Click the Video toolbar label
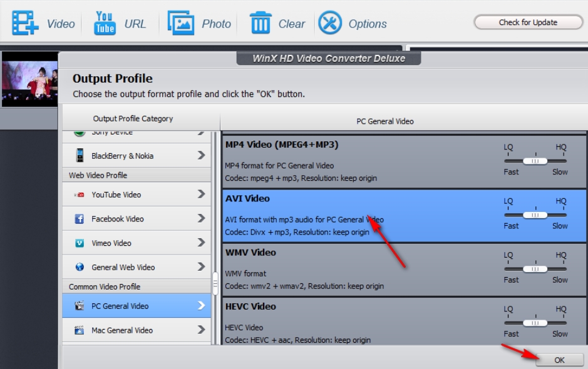The image size is (588, 369). click(x=61, y=24)
